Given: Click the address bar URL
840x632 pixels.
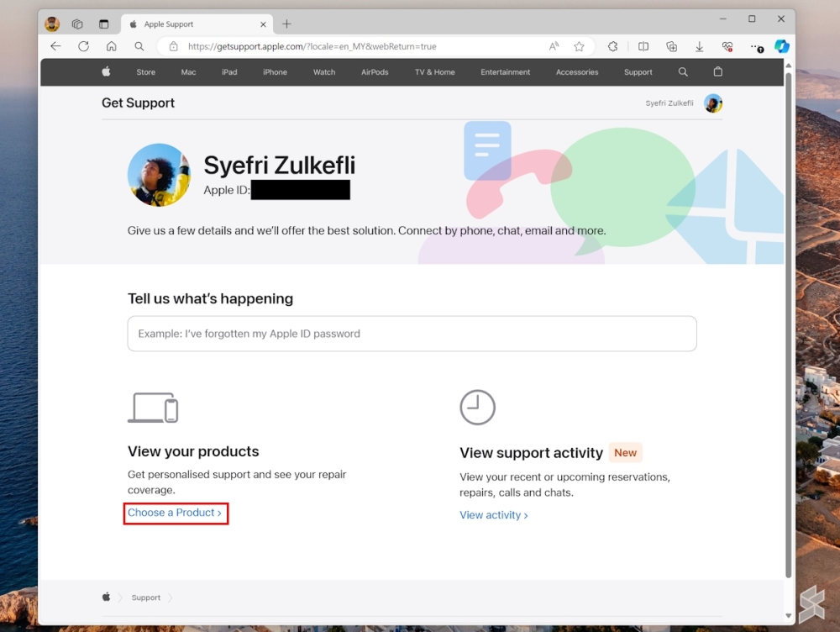Looking at the screenshot, I should (x=312, y=46).
